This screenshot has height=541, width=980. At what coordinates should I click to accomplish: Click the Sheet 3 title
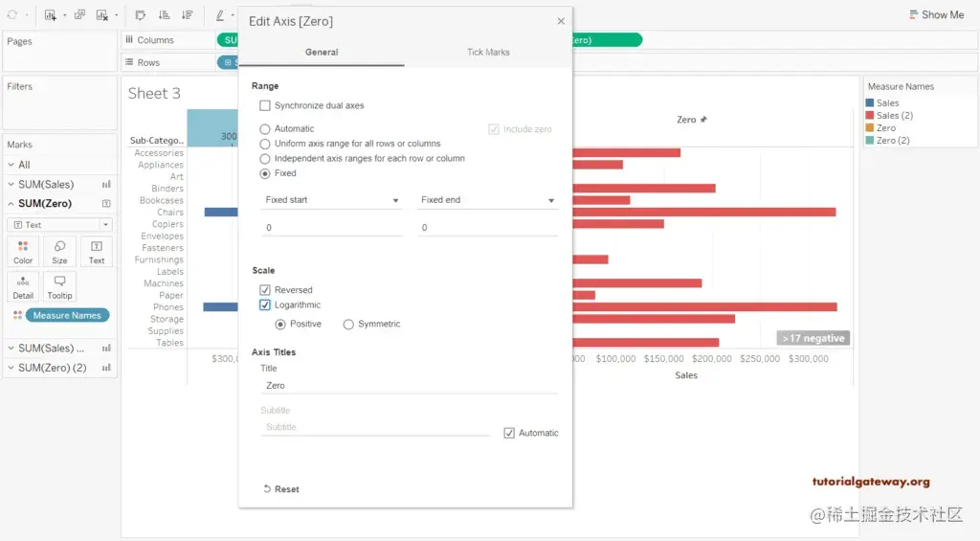(x=154, y=93)
